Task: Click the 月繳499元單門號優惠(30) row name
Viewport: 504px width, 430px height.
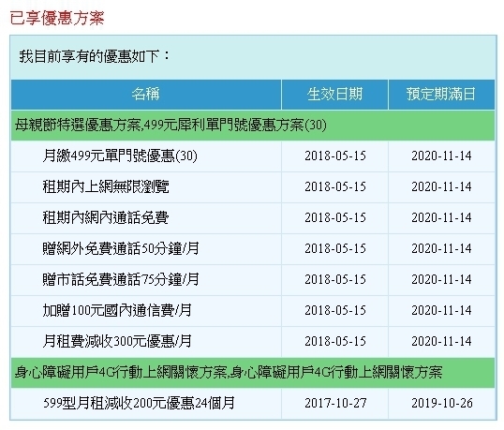Action: click(120, 156)
